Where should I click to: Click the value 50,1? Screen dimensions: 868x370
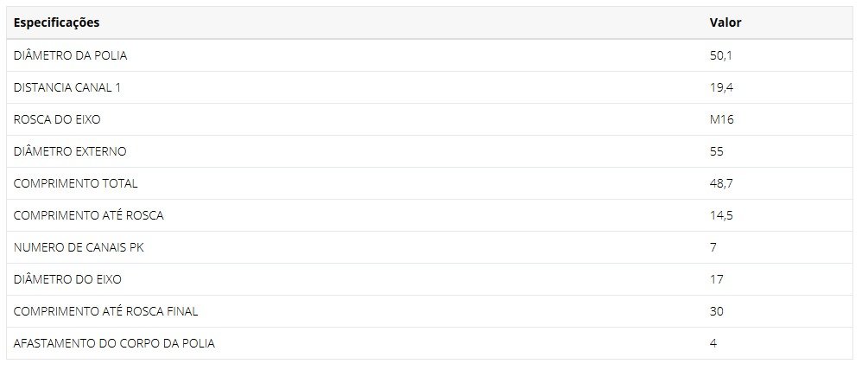tap(721, 55)
